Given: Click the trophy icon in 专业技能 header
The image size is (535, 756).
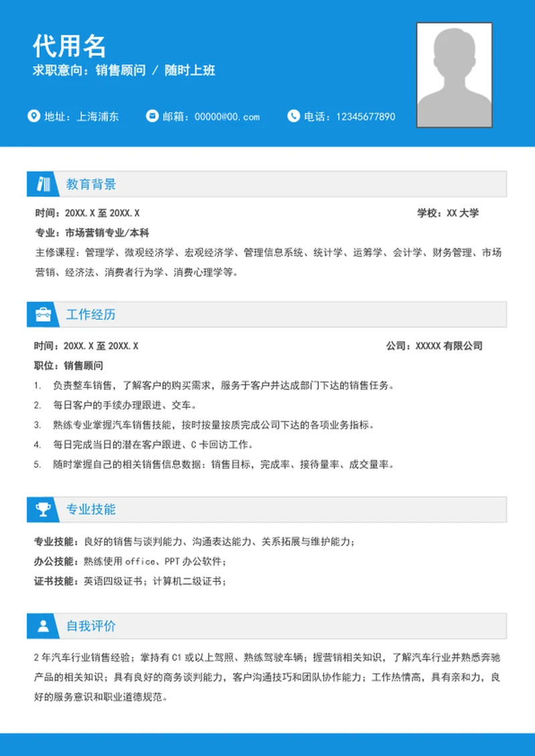Looking at the screenshot, I should (x=43, y=509).
